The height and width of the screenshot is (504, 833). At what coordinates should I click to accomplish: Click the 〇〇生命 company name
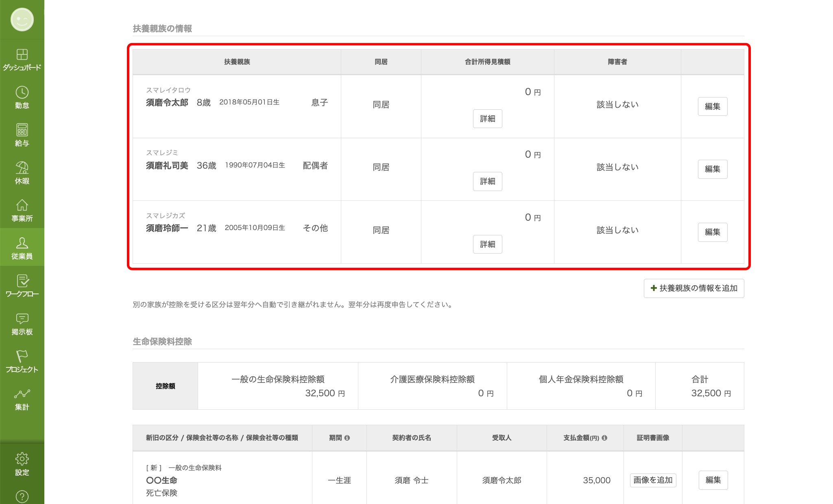(x=161, y=480)
